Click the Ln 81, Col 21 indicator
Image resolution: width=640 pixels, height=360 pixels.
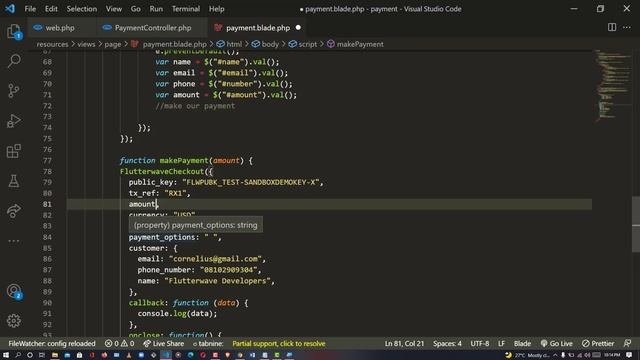click(404, 344)
